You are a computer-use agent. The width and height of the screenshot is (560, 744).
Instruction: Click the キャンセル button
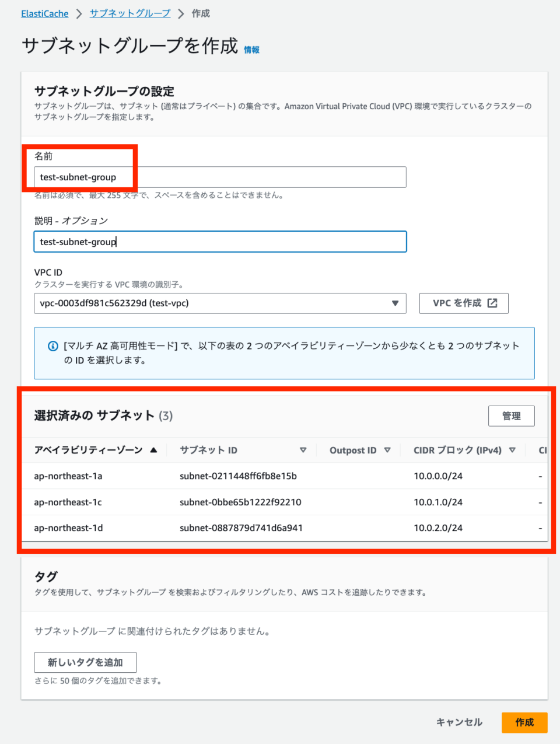[x=459, y=722]
